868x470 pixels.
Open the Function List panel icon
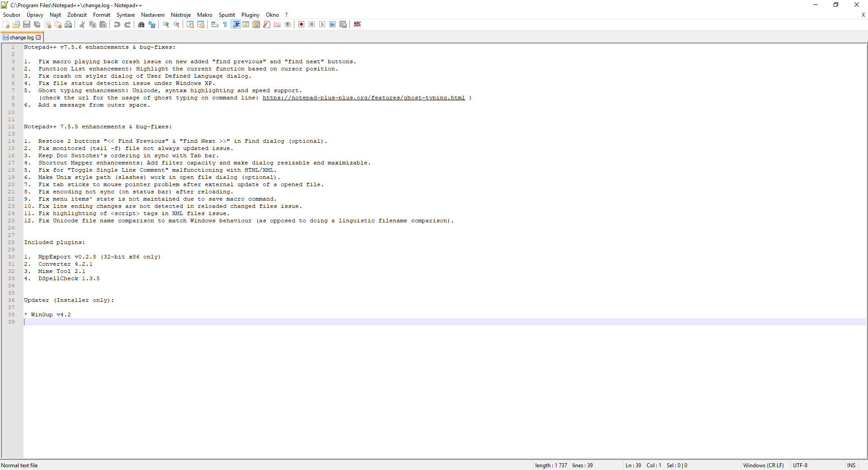pyautogui.click(x=267, y=24)
